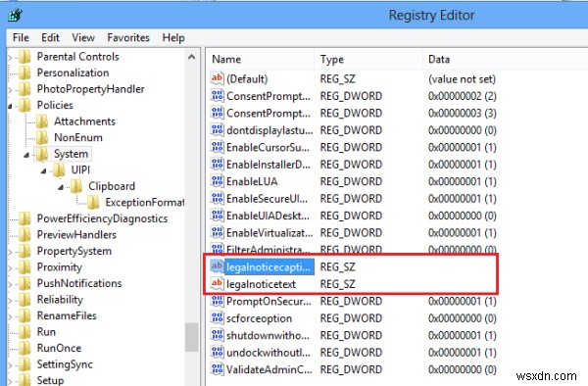The image size is (588, 386).
Task: Click the EnableCursorSu... DWORD icon
Action: [218, 147]
